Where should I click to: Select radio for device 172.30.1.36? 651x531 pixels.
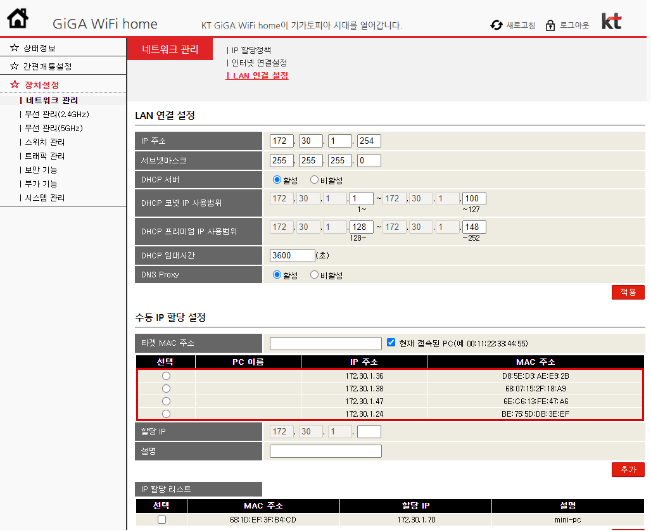(x=166, y=375)
